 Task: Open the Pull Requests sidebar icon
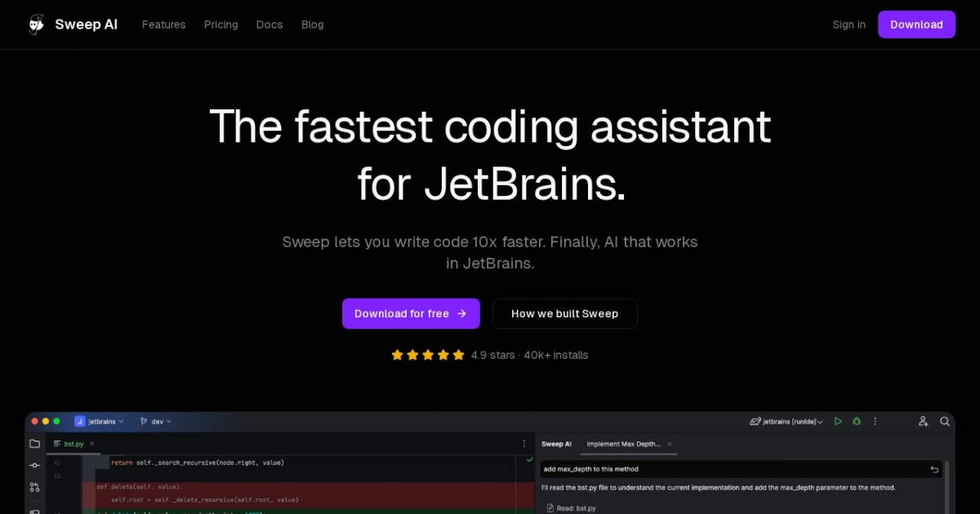coord(34,487)
